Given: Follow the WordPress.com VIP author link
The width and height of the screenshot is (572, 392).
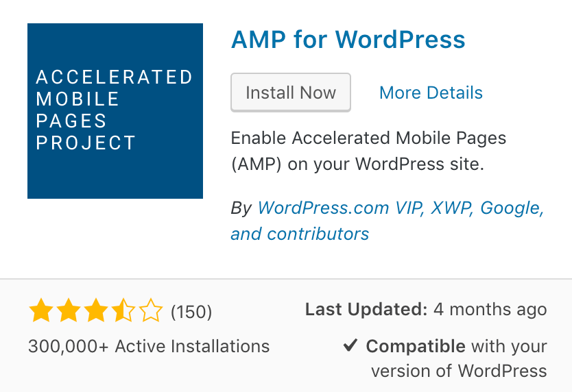Looking at the screenshot, I should coord(339,208).
